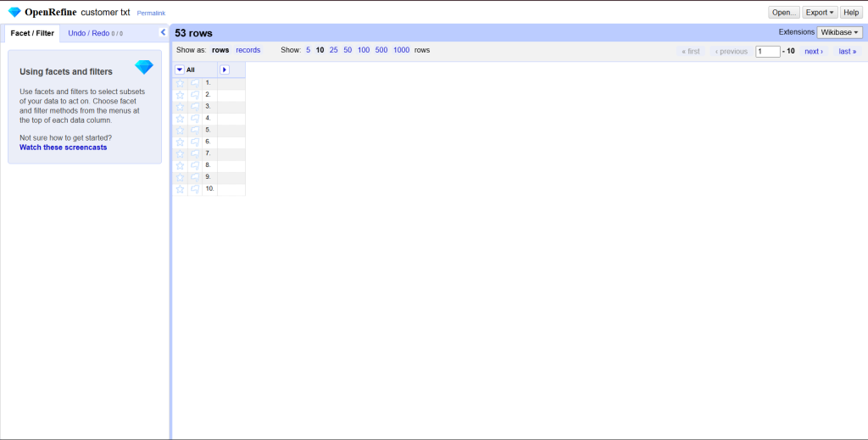Viewport: 868px width, 440px height.
Task: Show data as records
Action: tap(248, 50)
